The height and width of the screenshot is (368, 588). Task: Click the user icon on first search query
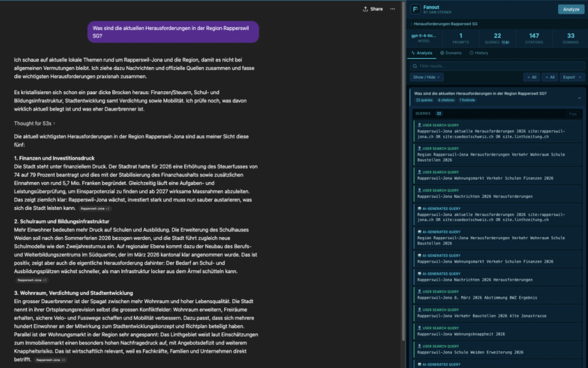pyautogui.click(x=419, y=125)
